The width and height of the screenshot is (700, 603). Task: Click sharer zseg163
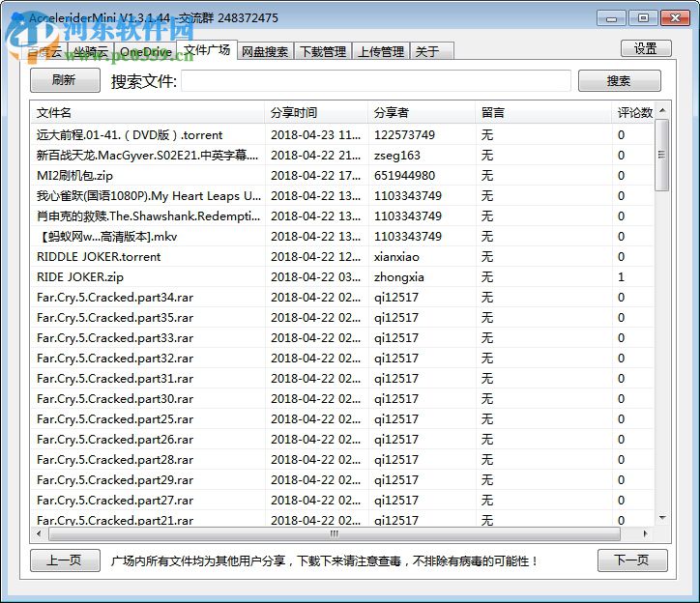[397, 156]
